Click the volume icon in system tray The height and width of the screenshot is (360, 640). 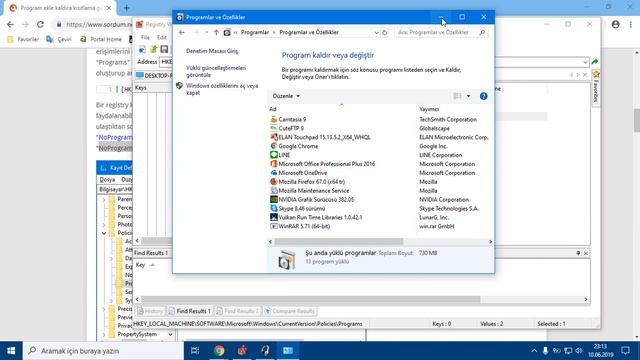[579, 351]
